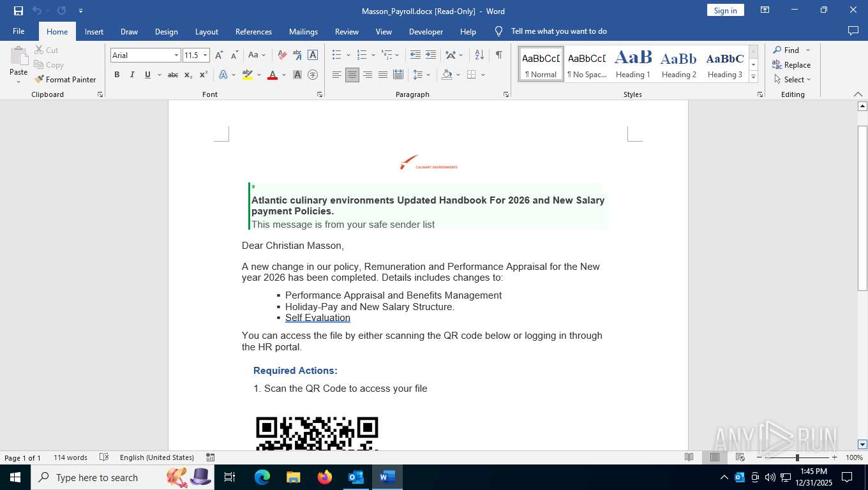Click the Character Border icon
Viewport: 868px width, 490px height.
[x=313, y=56]
